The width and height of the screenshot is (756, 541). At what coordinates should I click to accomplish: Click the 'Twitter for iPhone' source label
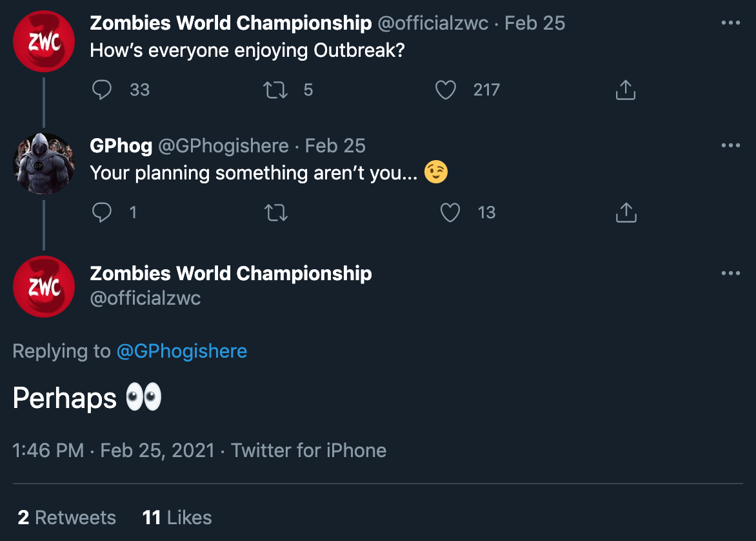[x=308, y=450]
